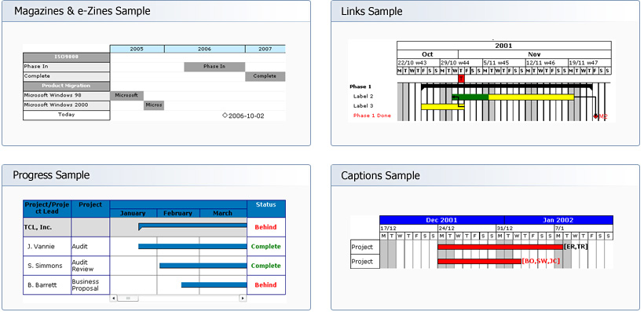This screenshot has width=644, height=312.
Task: Click the scrollbar right arrow in Progress Sample
Action: click(243, 298)
